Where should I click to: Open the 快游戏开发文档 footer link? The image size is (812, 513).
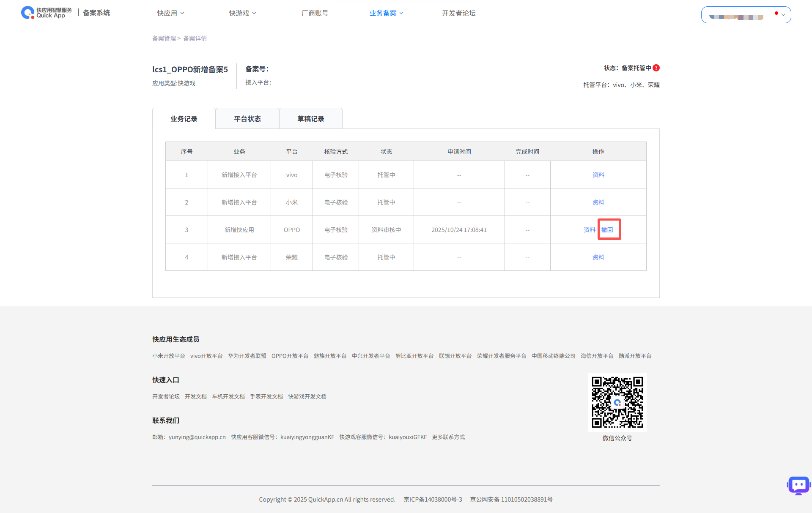pos(307,396)
